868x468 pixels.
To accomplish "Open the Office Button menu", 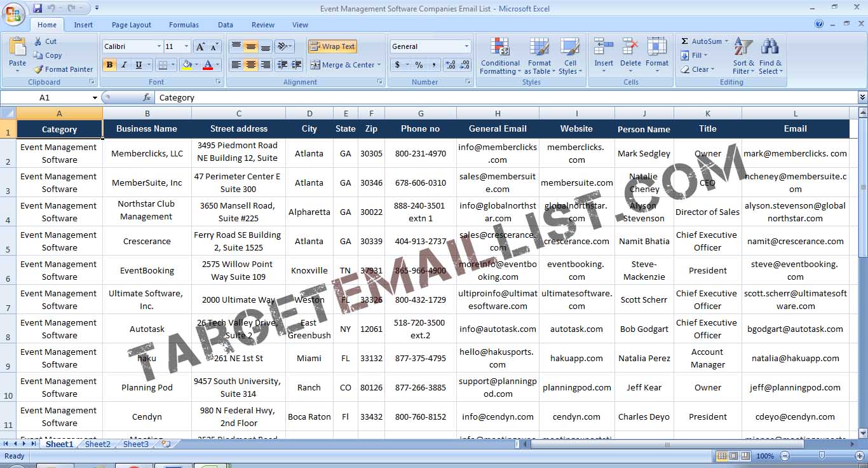I will tap(13, 13).
